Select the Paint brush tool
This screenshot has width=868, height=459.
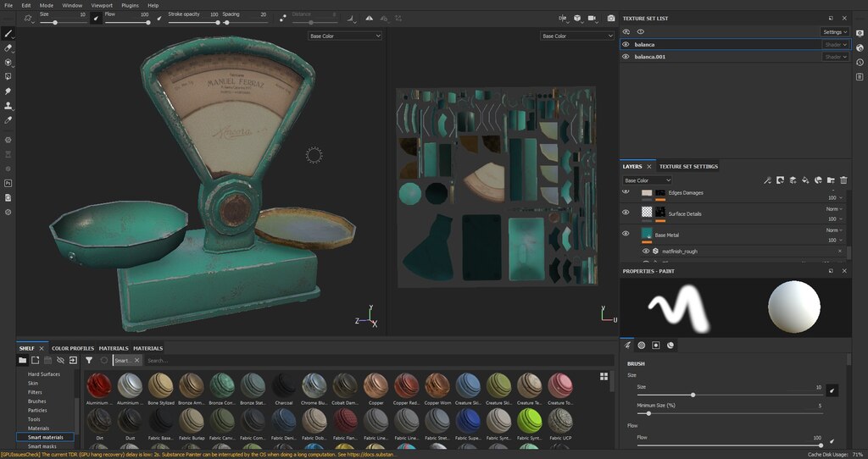(8, 33)
